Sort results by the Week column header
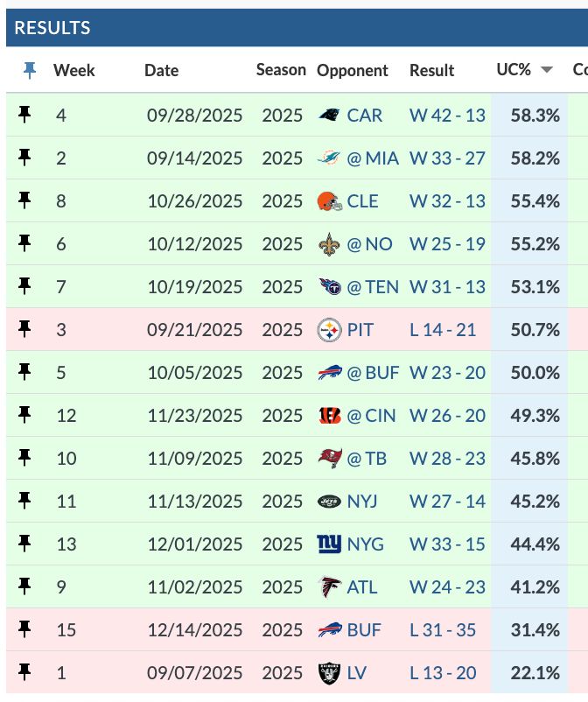Screen dimensions: 588x702 click(74, 70)
